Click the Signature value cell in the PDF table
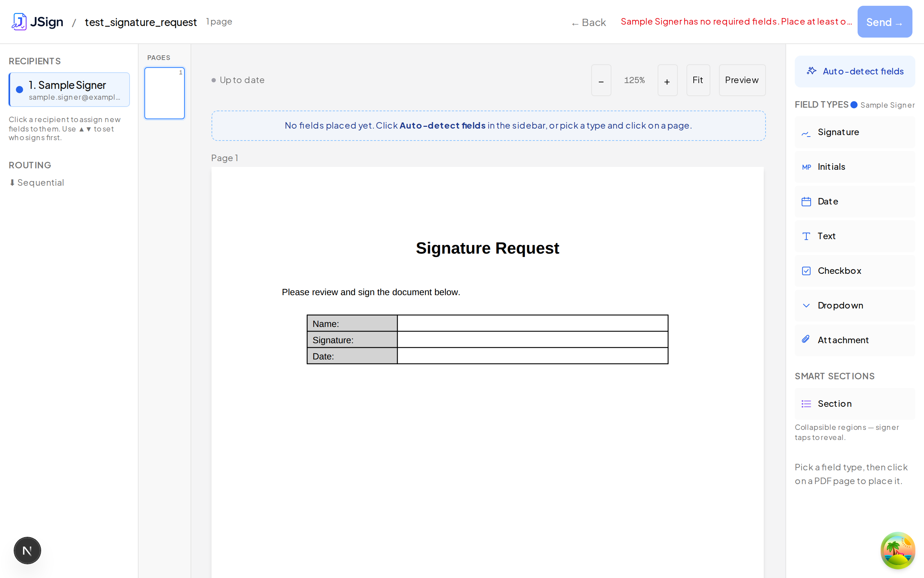Viewport: 924px width, 578px height. [533, 340]
